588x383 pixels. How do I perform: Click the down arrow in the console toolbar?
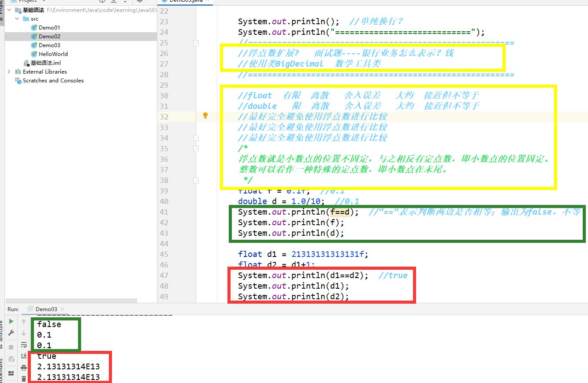pyautogui.click(x=24, y=333)
